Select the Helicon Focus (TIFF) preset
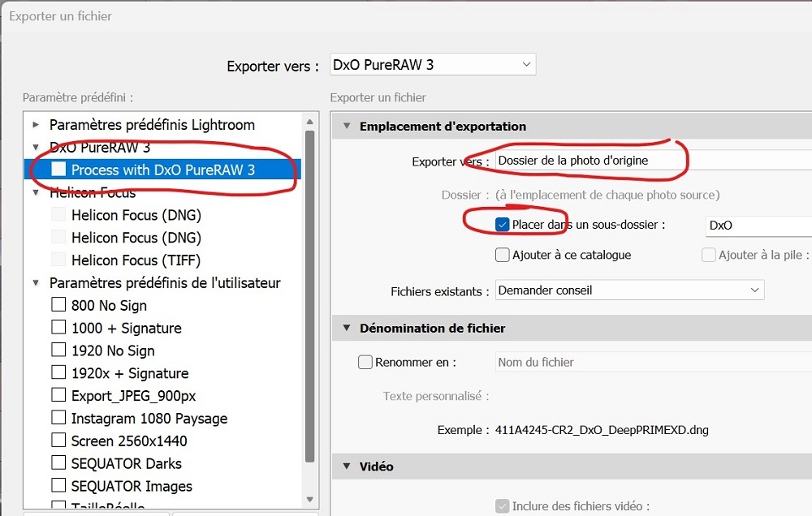This screenshot has height=516, width=812. (136, 260)
